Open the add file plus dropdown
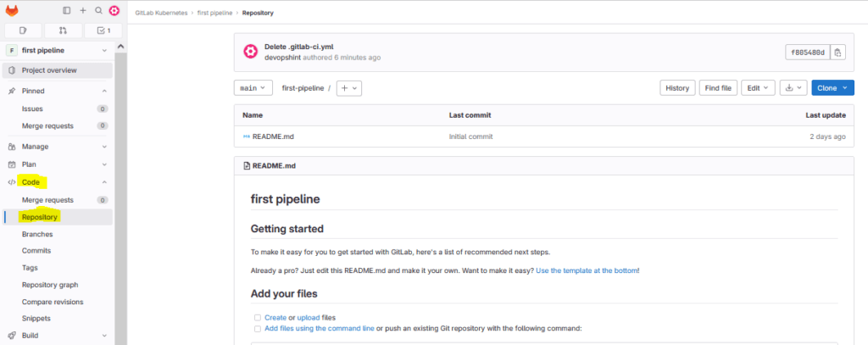Screen dimensions: 868x345 coord(348,87)
